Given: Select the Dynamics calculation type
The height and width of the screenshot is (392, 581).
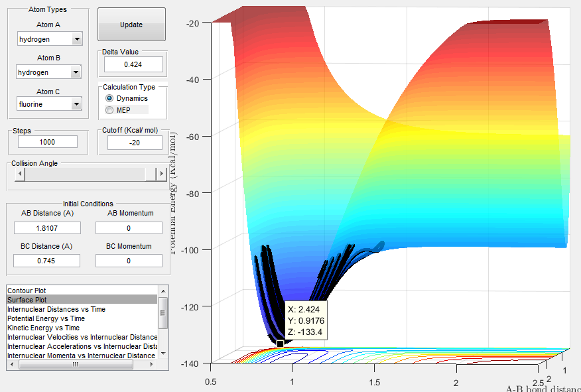Looking at the screenshot, I should [x=110, y=98].
